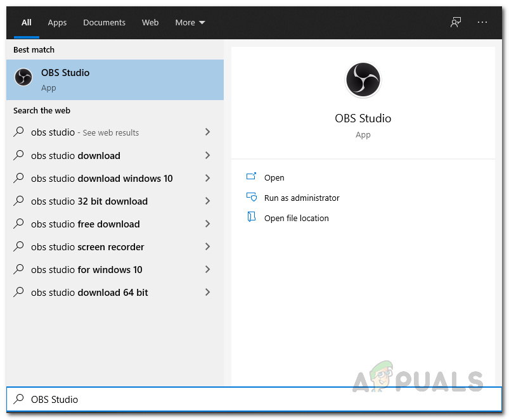Click the large OBS Studio logo in details pane
This screenshot has width=509, height=420.
click(x=363, y=79)
